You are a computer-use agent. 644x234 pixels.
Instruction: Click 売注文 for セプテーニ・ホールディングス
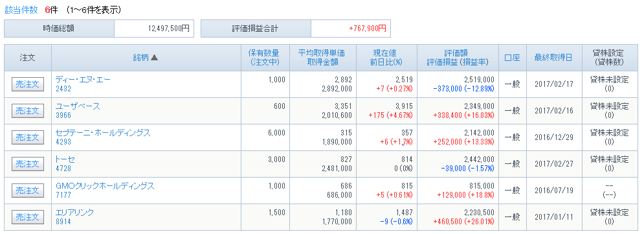(x=28, y=137)
